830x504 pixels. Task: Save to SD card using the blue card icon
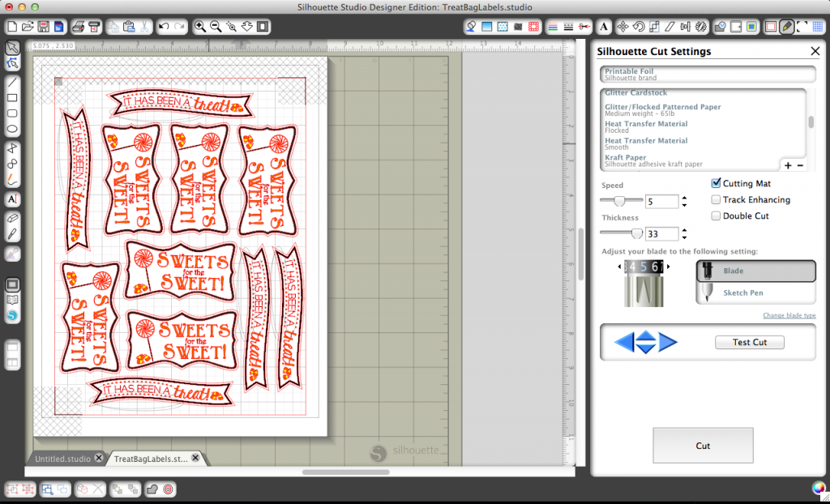58,27
